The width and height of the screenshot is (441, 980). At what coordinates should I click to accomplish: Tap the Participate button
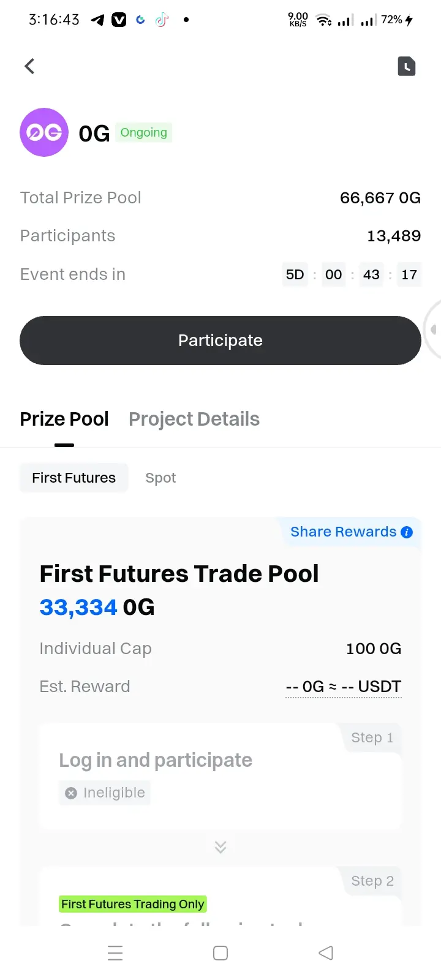[221, 341]
